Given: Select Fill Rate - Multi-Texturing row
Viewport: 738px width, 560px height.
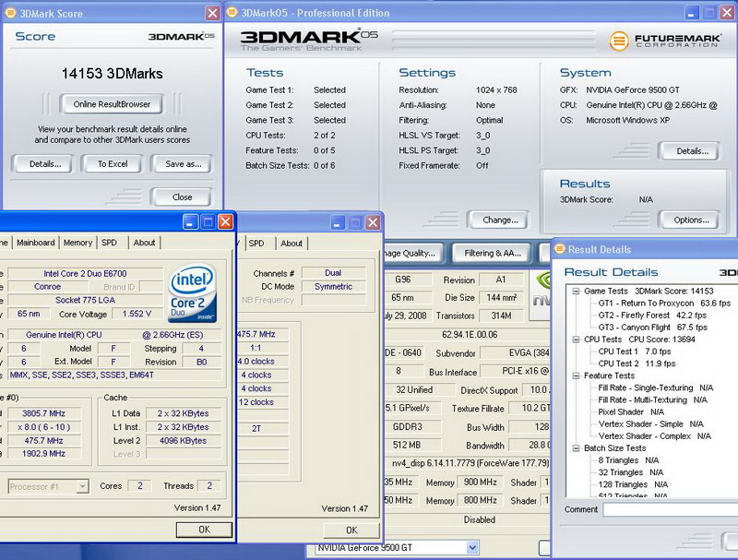Looking at the screenshot, I should pyautogui.click(x=652, y=399).
